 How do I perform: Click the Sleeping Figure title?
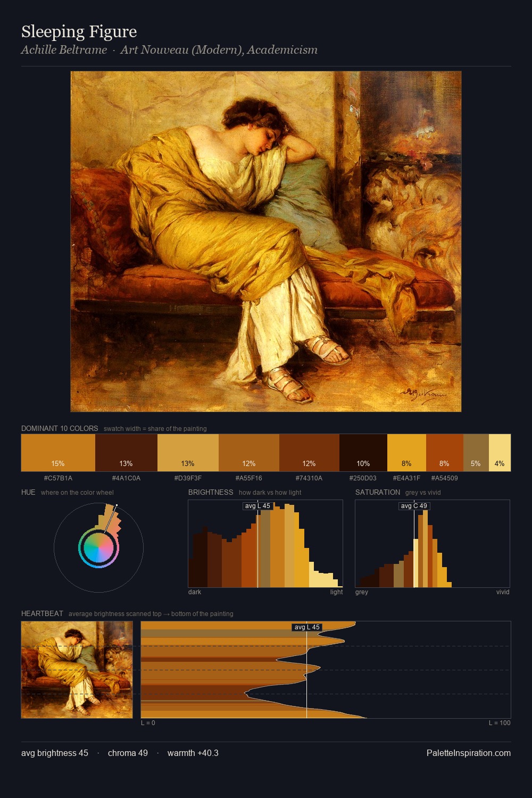click(x=79, y=31)
